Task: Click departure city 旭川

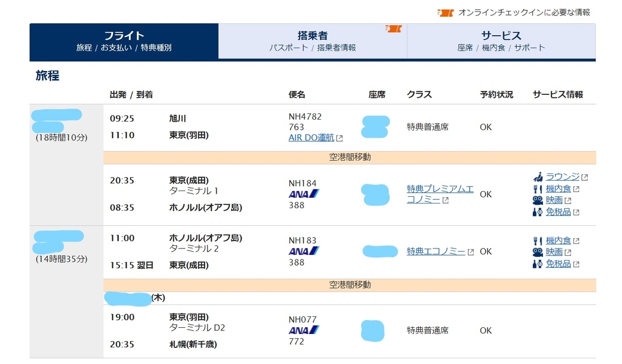Action: 178,119
